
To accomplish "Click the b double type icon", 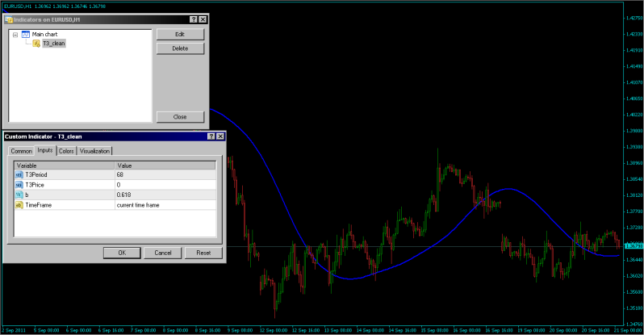I will (19, 195).
